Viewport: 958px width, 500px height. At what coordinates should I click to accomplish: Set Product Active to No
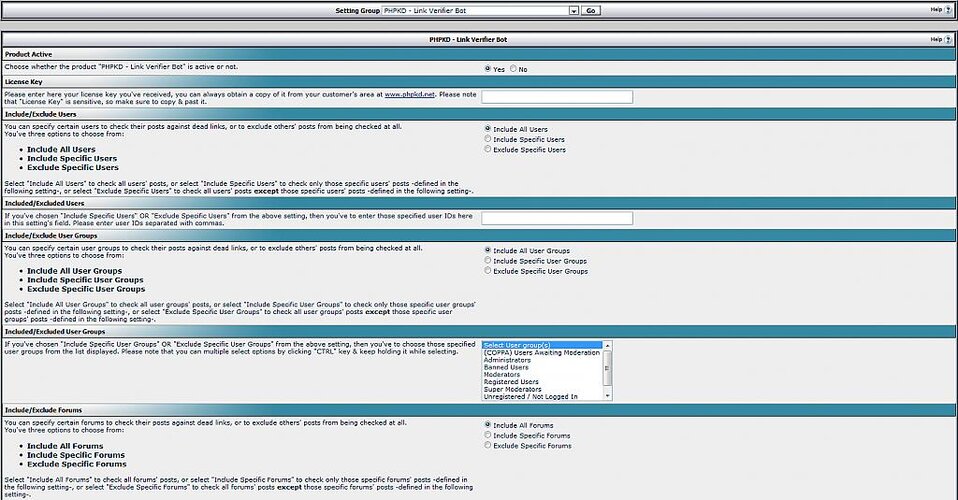coord(513,68)
